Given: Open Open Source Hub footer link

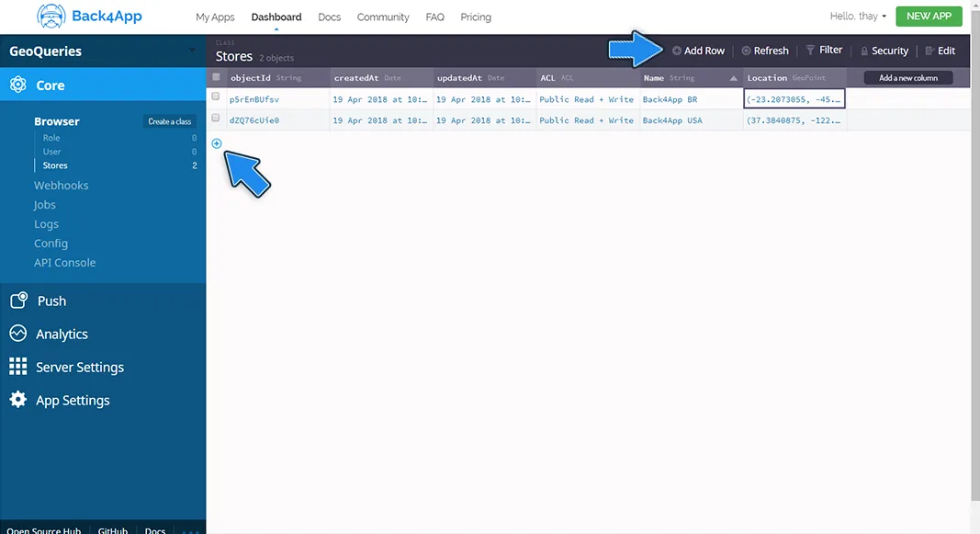Looking at the screenshot, I should coord(44,529).
